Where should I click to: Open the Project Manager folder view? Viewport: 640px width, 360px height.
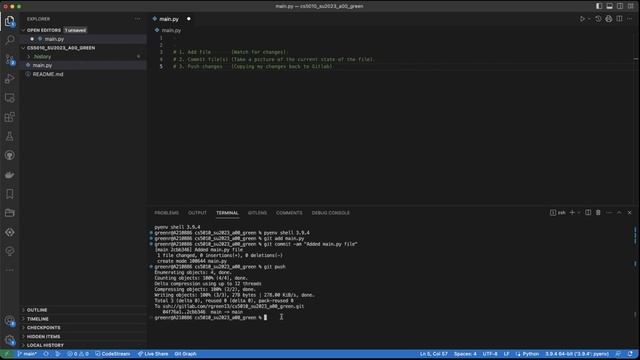tap(9, 213)
